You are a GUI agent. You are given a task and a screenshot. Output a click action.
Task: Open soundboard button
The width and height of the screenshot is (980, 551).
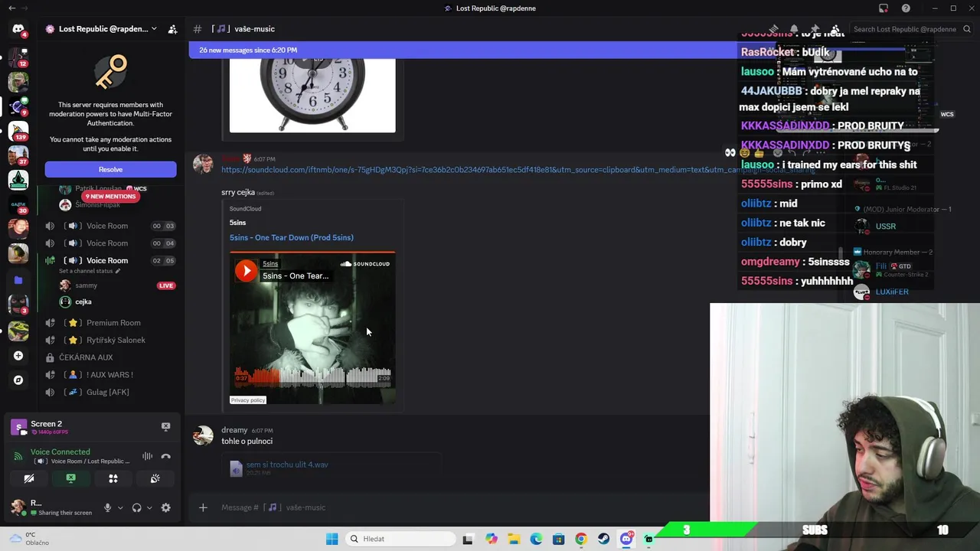click(155, 478)
